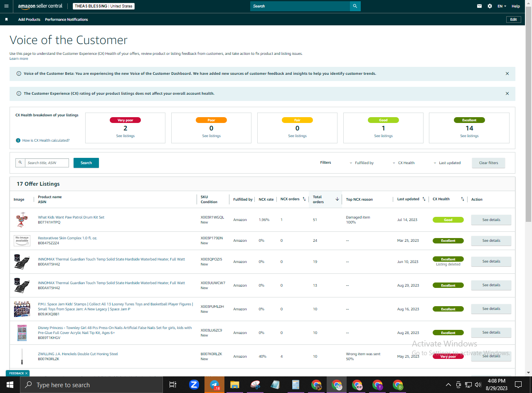Sort by CX Health column arrows
The height and width of the screenshot is (393, 532).
pos(463,199)
